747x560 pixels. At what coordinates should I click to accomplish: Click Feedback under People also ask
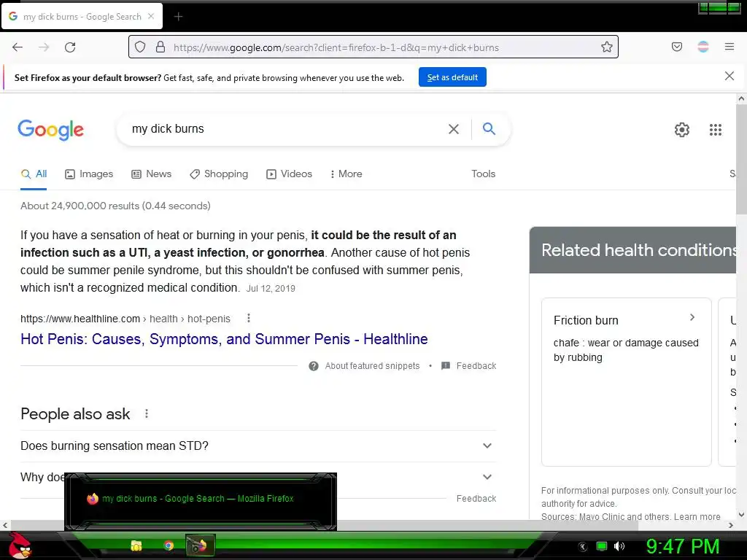click(476, 499)
